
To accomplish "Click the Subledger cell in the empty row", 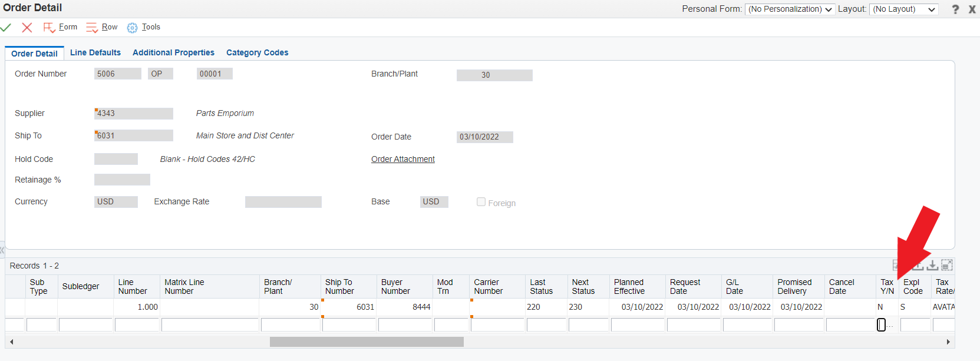I will coord(85,324).
